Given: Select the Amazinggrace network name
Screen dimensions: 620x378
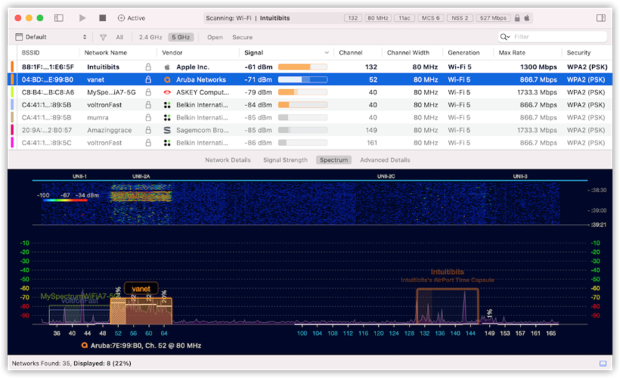Looking at the screenshot, I should (110, 130).
